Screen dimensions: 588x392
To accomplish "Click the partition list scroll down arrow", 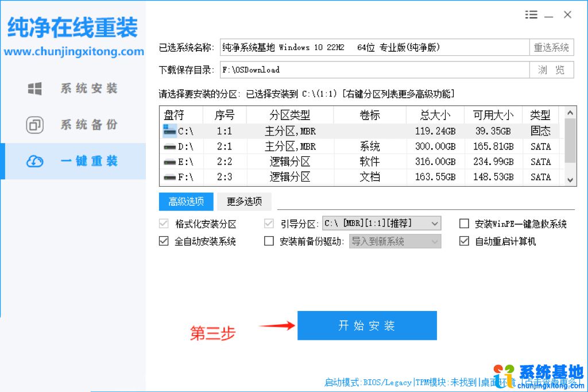I will pos(570,180).
